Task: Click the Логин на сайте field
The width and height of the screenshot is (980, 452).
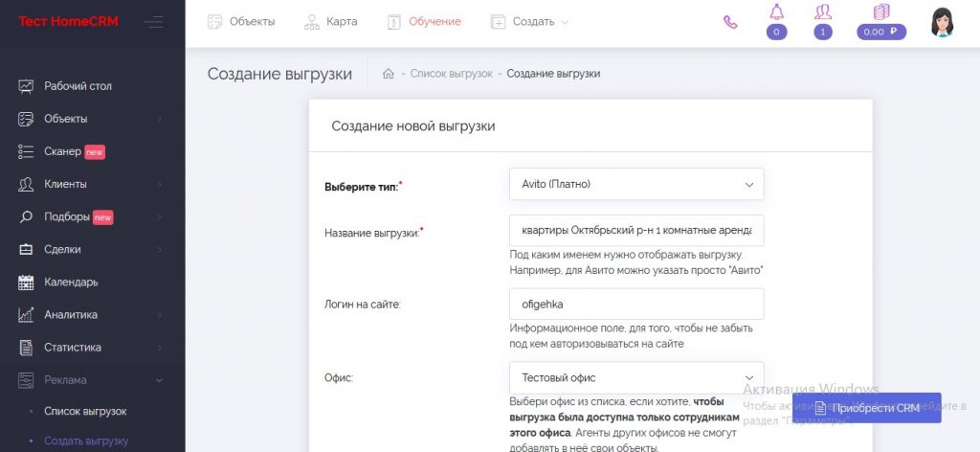Action: pos(636,304)
